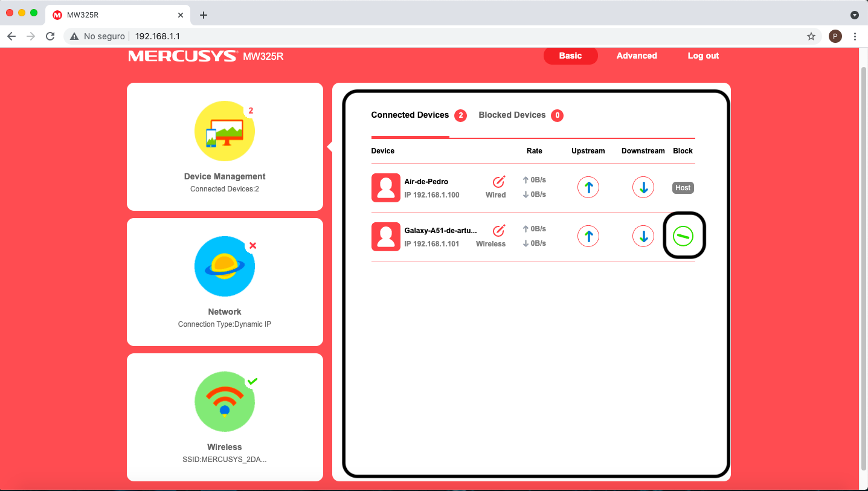Reload the router page

[50, 36]
